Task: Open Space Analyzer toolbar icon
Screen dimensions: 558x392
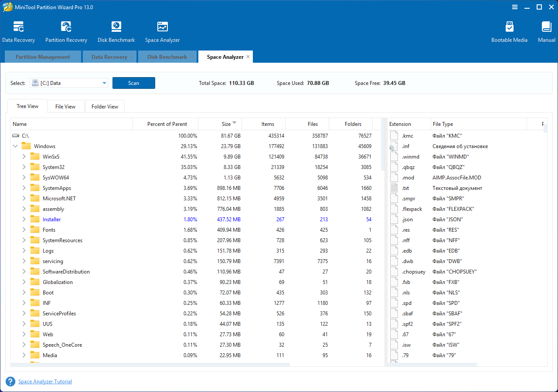Action: pyautogui.click(x=162, y=27)
